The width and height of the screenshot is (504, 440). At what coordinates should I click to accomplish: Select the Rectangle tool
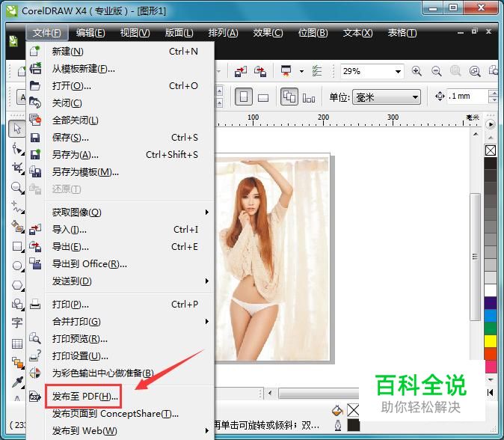[17, 247]
